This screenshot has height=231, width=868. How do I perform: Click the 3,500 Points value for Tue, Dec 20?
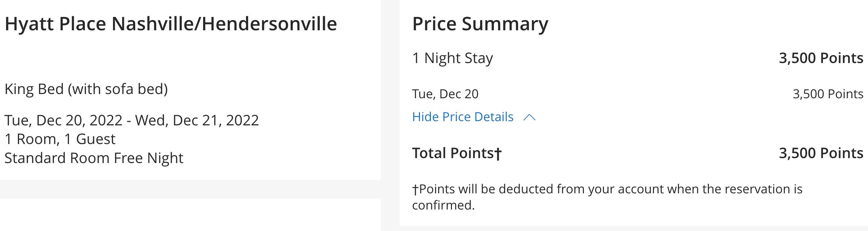[828, 94]
